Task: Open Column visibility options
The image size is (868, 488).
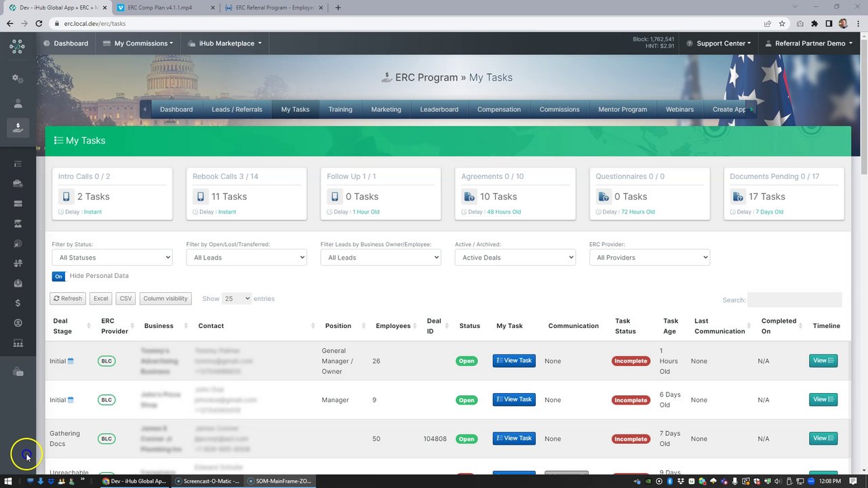Action: coord(165,298)
